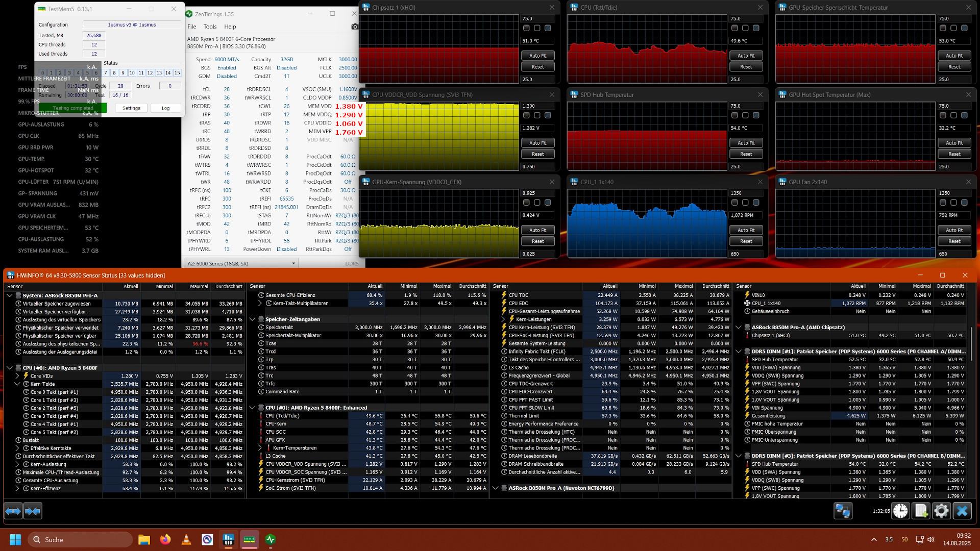Open VLC from the taskbar
The height and width of the screenshot is (551, 980).
(186, 539)
